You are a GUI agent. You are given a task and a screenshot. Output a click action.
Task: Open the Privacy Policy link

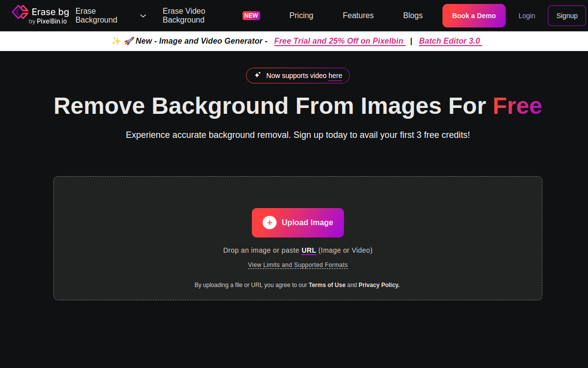tap(379, 285)
